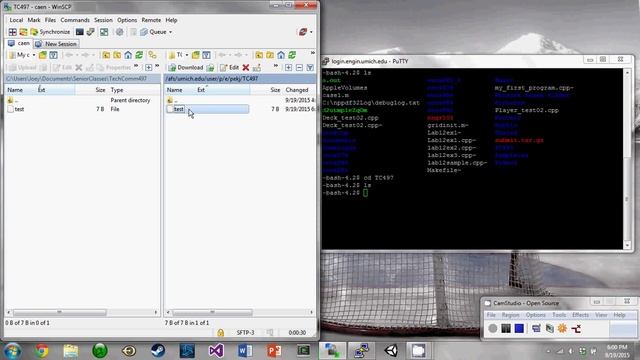Expand the Queue dropdown arrow
640x360 pixels.
[x=171, y=32]
